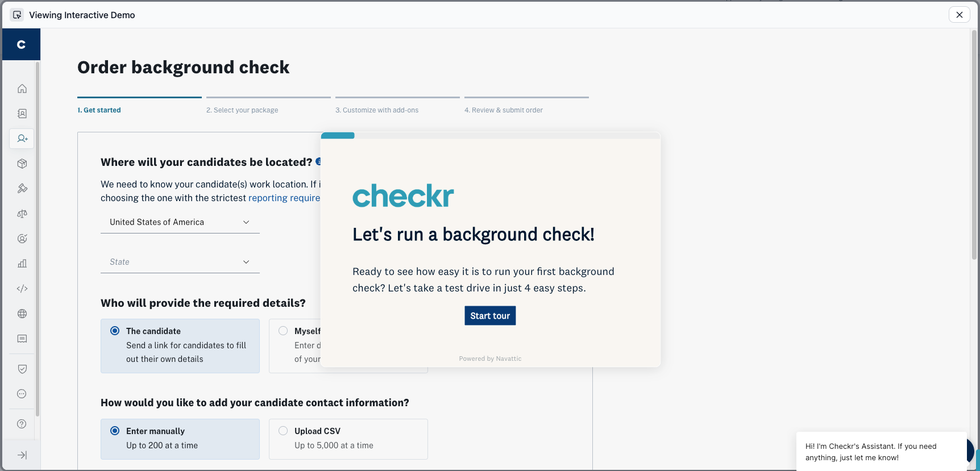Click the Start tour button

click(490, 316)
